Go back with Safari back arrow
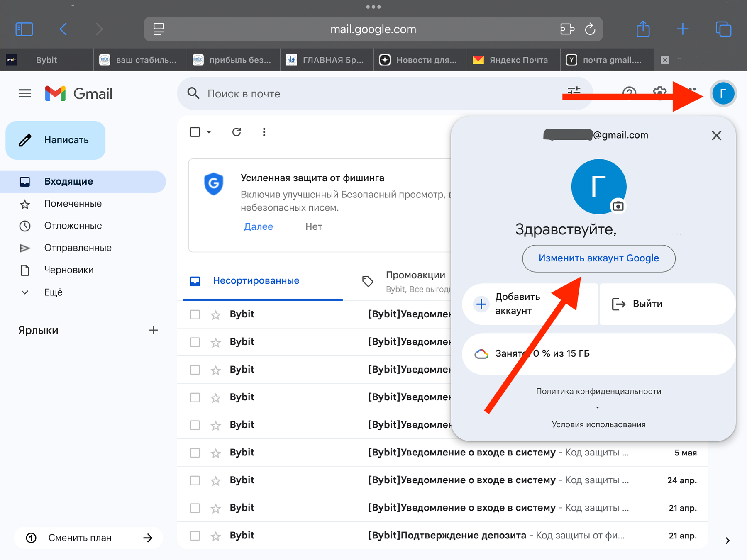 [x=63, y=29]
